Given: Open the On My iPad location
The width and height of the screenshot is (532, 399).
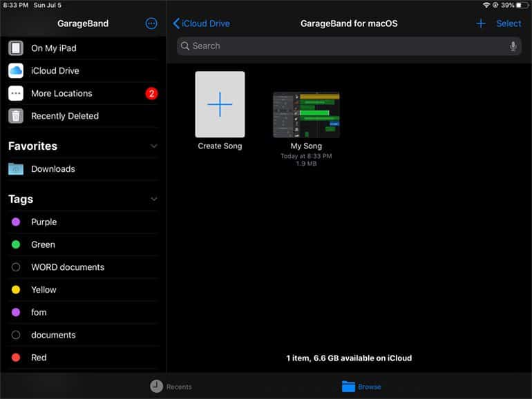Looking at the screenshot, I should (83, 48).
